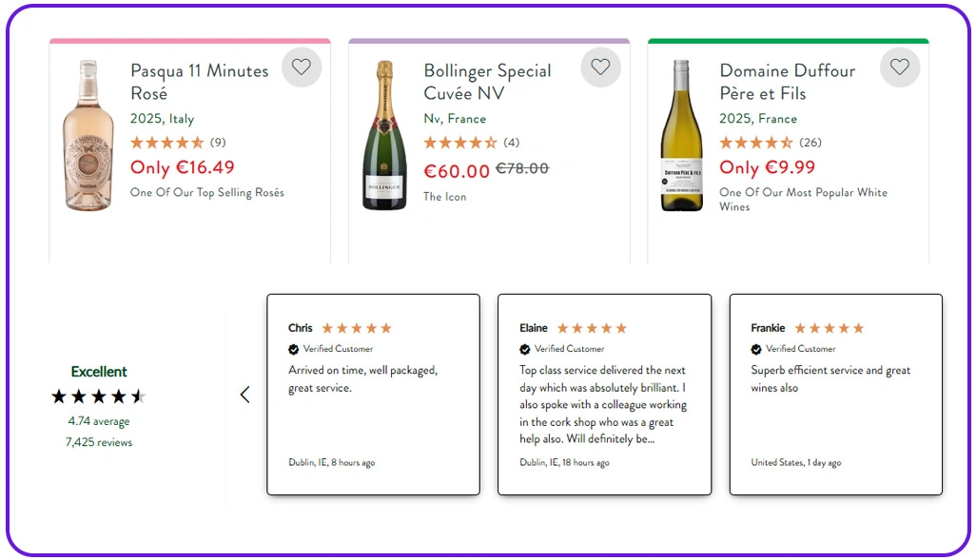976x560 pixels.
Task: Click Verified Customer badge on Elaine's review
Action: (526, 349)
